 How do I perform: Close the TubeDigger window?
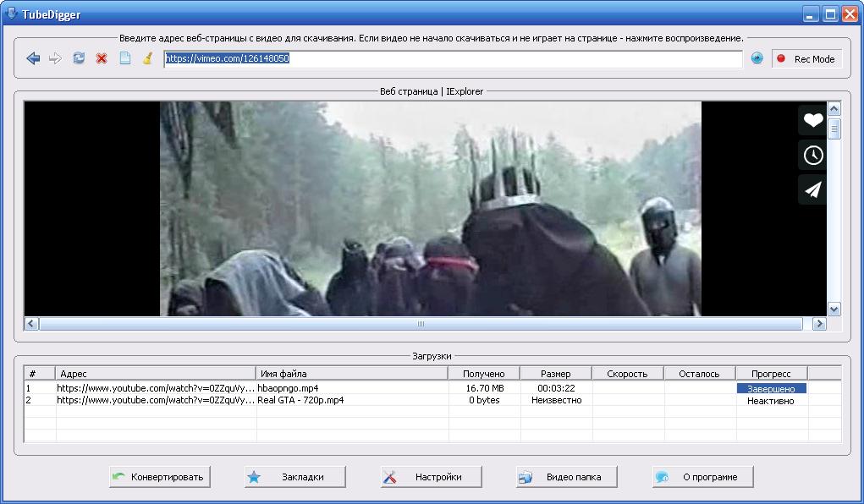click(850, 14)
